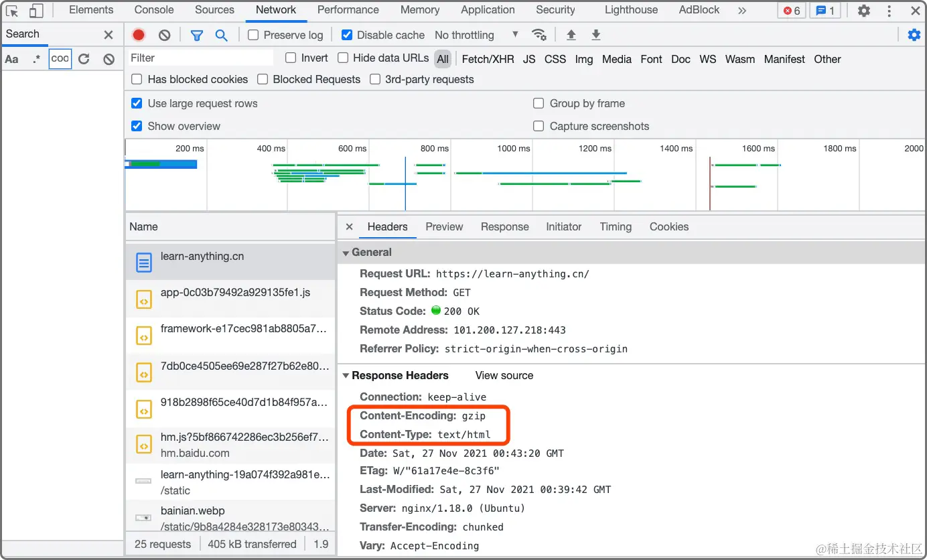Image resolution: width=927 pixels, height=560 pixels.
Task: Enable the Preserve log checkbox
Action: coord(253,35)
